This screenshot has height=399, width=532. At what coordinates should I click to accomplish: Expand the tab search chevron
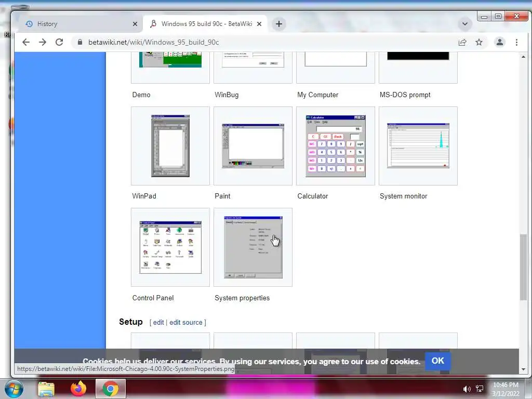(x=465, y=24)
